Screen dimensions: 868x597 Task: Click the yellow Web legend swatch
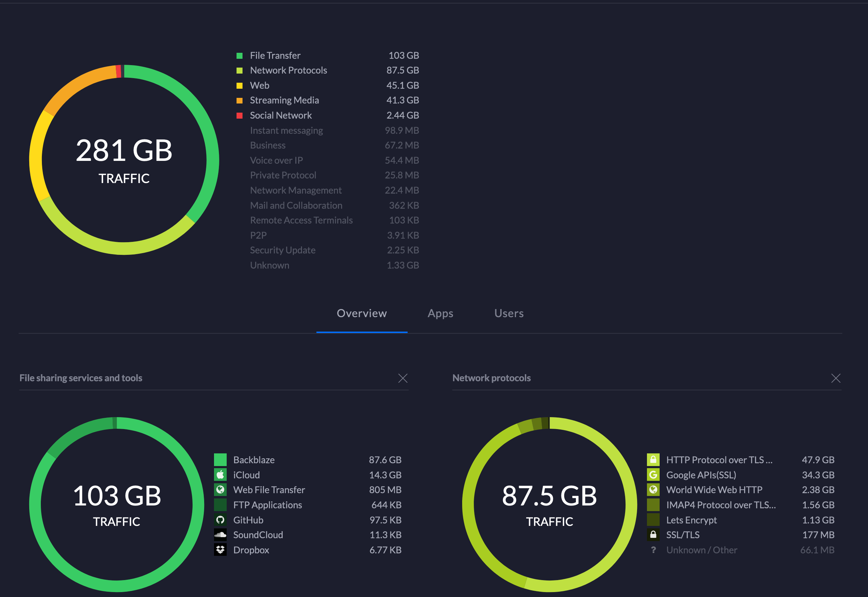click(x=239, y=86)
